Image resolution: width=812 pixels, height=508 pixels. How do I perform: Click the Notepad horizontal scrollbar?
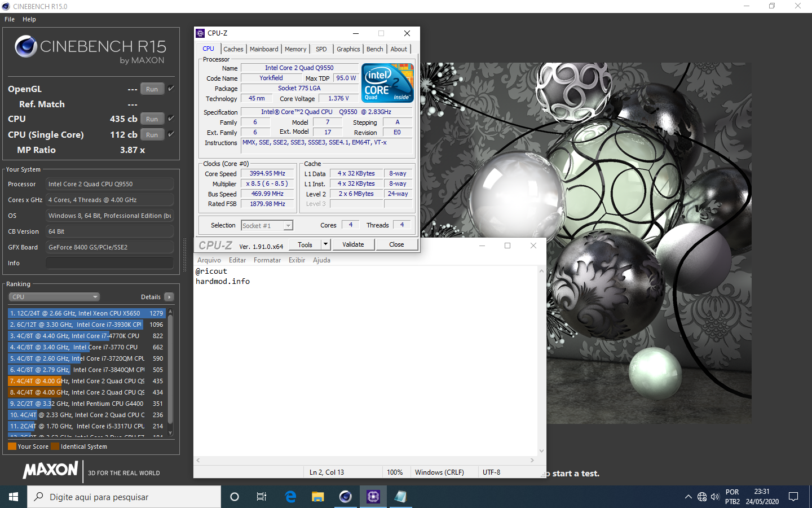coord(365,461)
